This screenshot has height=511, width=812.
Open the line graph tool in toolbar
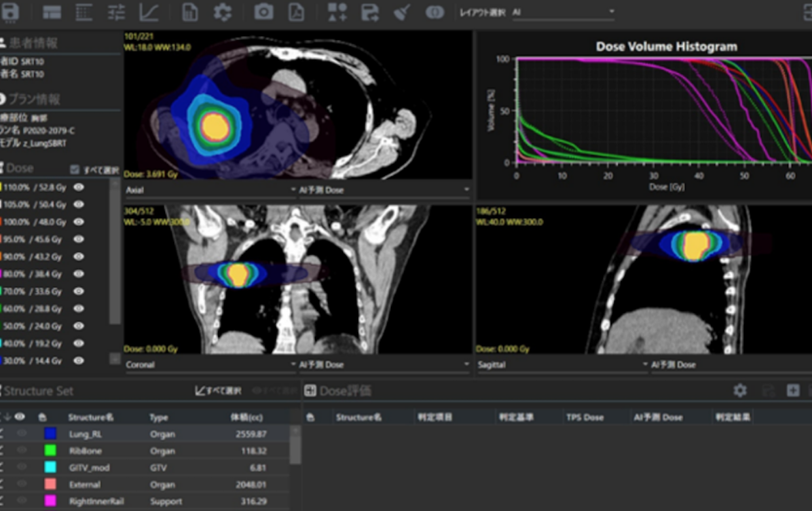[149, 12]
